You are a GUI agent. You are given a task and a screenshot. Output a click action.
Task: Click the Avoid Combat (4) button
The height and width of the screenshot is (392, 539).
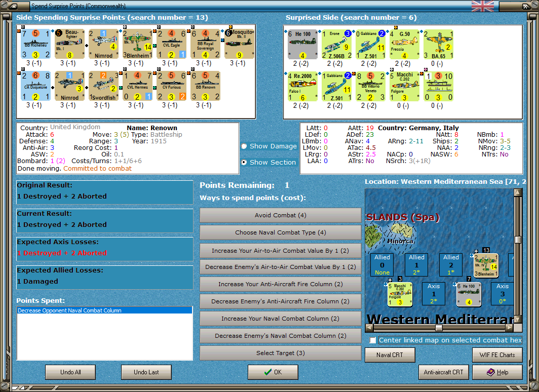point(281,215)
